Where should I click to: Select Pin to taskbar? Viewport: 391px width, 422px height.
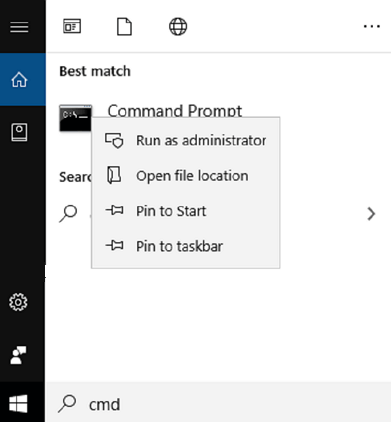[186, 246]
